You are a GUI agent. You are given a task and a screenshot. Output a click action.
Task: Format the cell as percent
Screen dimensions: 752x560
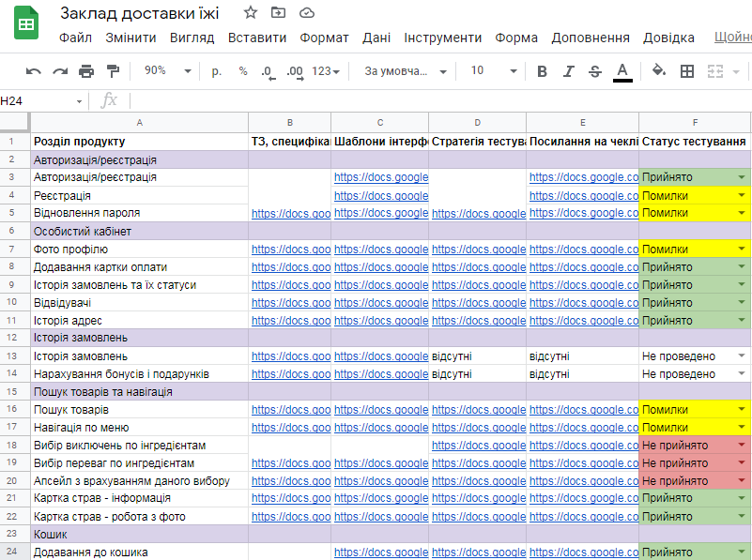(243, 71)
